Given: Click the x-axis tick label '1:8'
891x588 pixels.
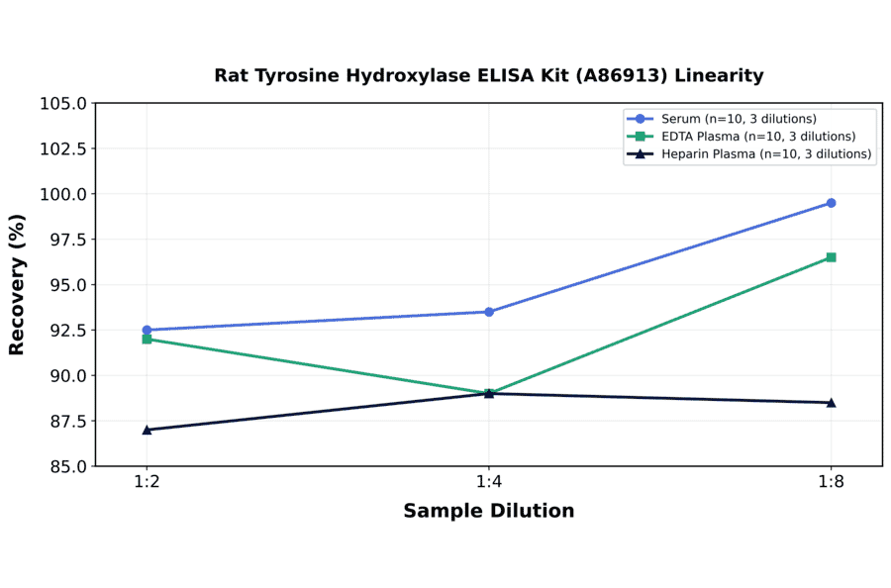Looking at the screenshot, I should pos(831,482).
